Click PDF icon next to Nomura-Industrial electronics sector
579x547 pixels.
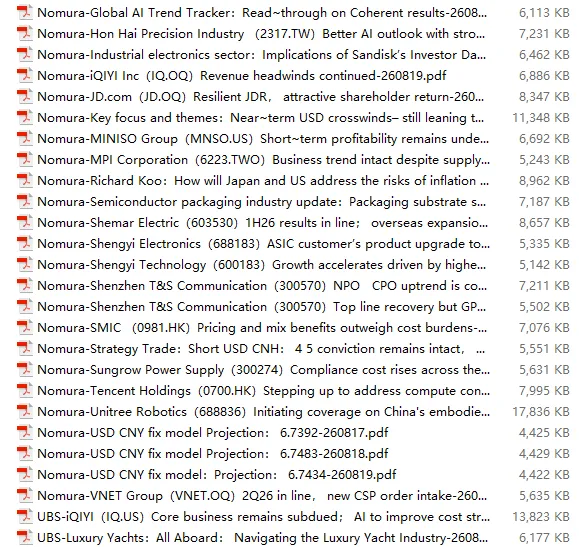point(25,55)
